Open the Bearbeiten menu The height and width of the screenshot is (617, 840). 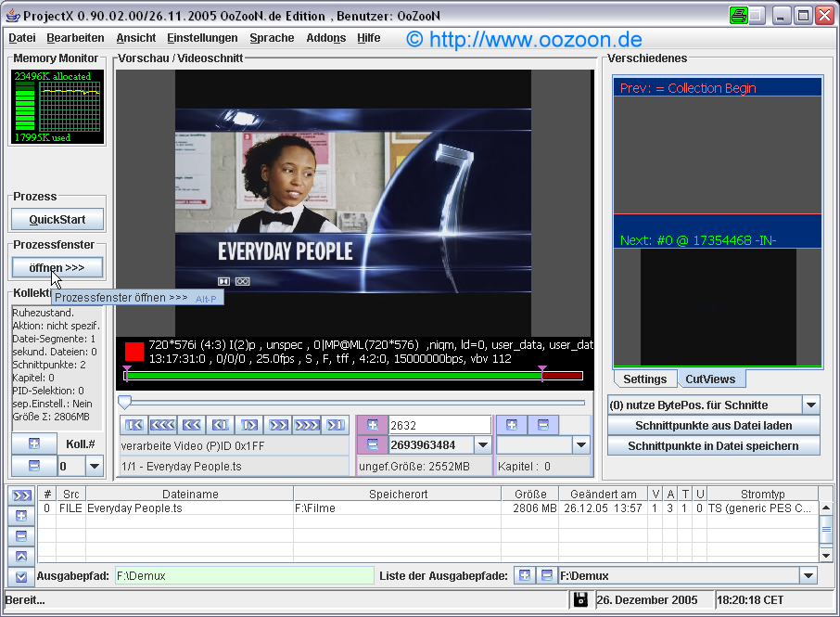point(75,38)
